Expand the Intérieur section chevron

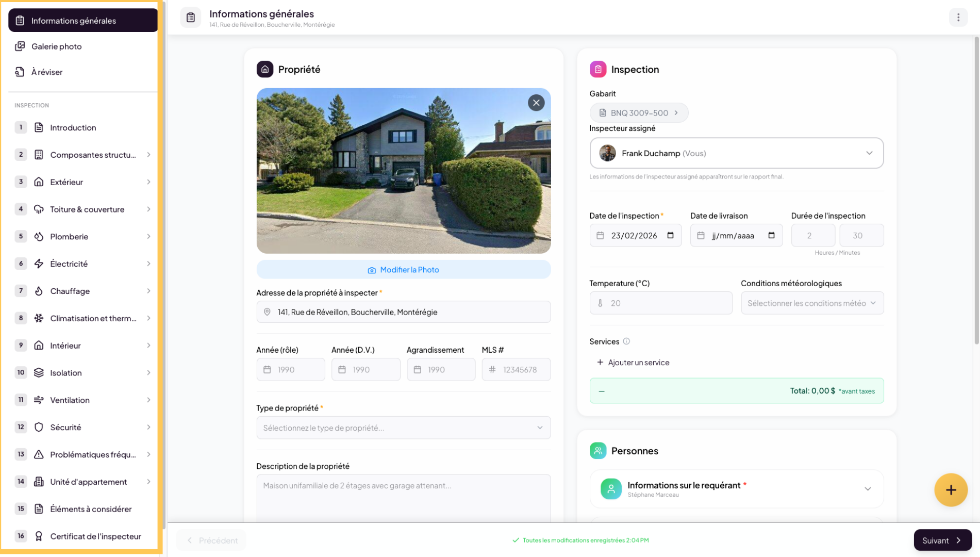(148, 346)
